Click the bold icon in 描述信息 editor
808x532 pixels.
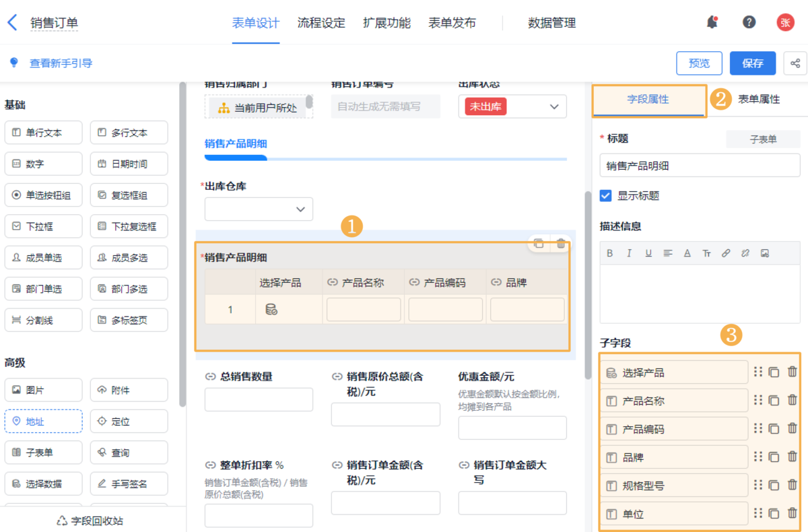pos(609,253)
